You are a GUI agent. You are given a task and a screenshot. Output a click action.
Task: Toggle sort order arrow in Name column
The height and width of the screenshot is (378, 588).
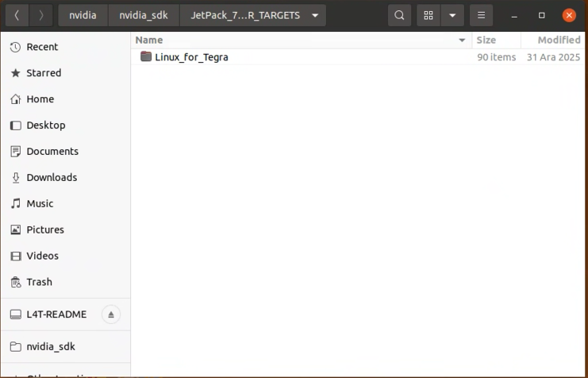462,40
